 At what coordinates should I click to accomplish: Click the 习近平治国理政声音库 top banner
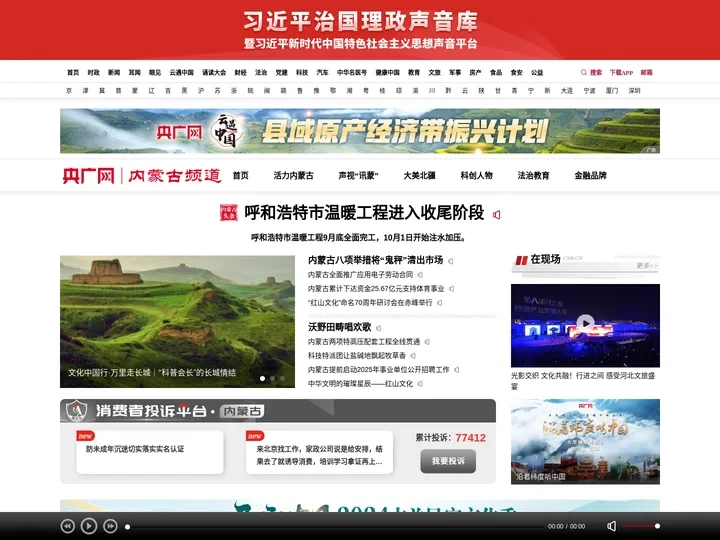[x=360, y=30]
